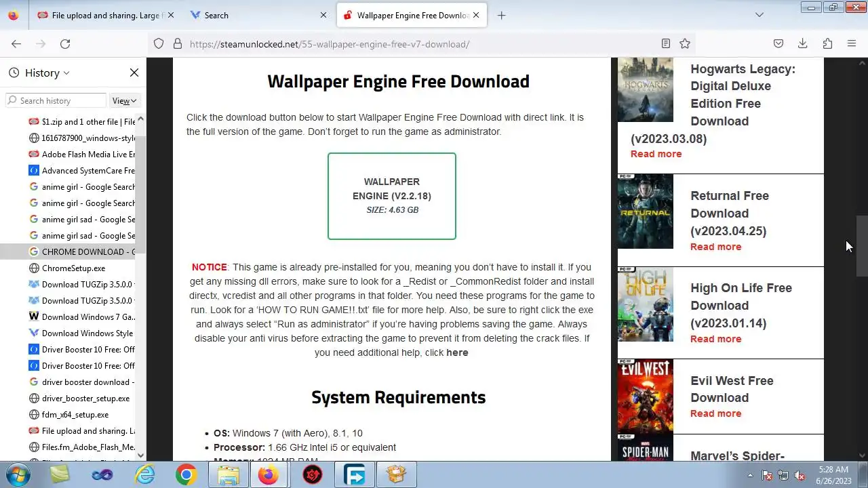
Task: Open the Extensions toolbar button
Action: pos(827,43)
